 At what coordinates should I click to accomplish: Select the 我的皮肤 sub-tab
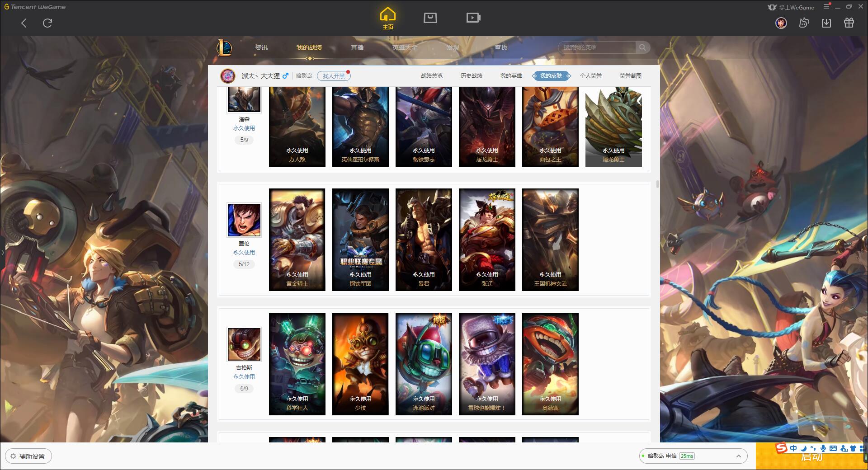tap(551, 76)
